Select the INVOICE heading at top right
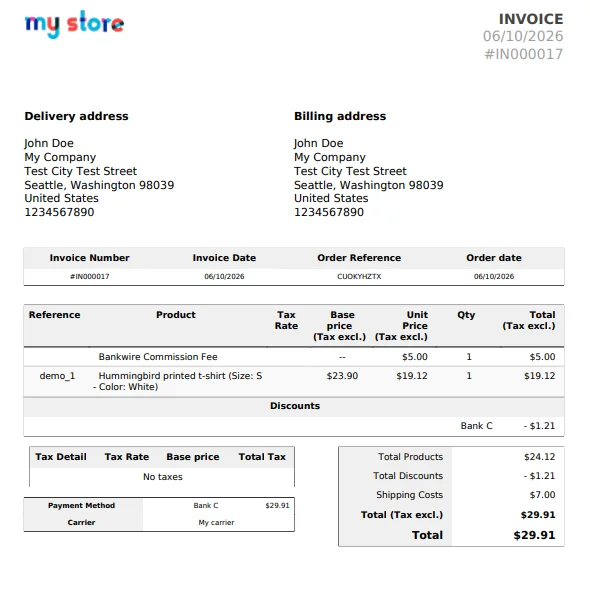This screenshot has width=590, height=590. coord(531,19)
